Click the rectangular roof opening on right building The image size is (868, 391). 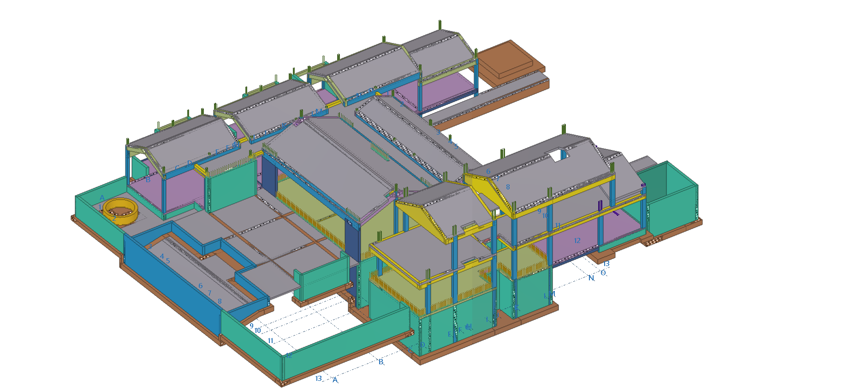point(556,155)
